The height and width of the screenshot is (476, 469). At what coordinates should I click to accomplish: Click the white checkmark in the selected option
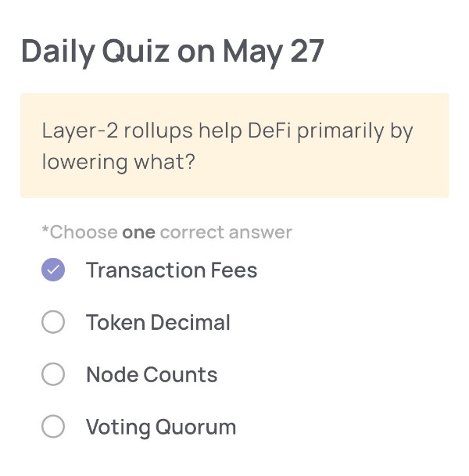pyautogui.click(x=53, y=270)
